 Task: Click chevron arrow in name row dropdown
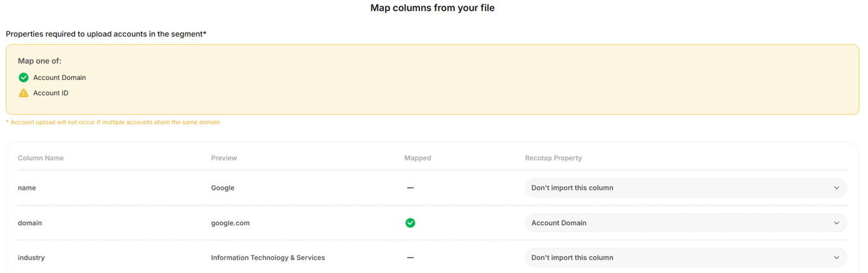836,188
